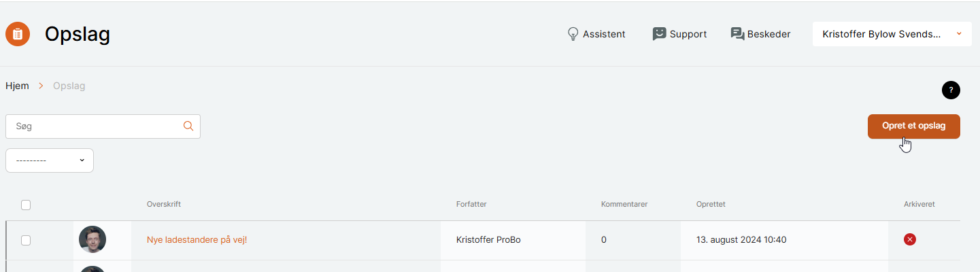Toggle the select-all checkbox in table header

pos(26,205)
